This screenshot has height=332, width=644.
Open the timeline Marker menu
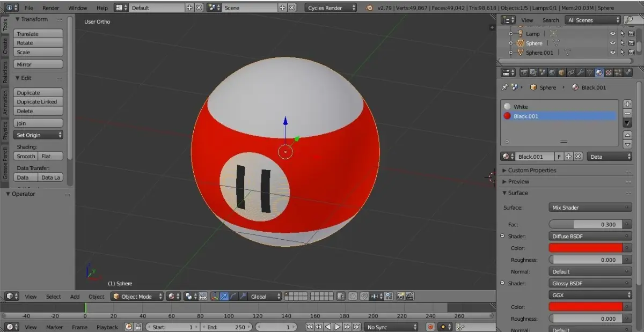point(54,327)
